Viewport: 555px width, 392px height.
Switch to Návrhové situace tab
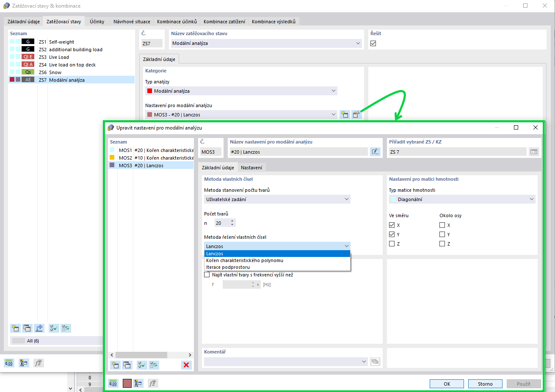tap(132, 22)
